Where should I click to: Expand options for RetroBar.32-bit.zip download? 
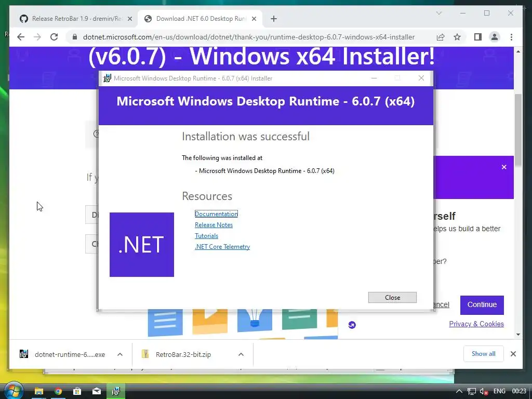tap(241, 354)
